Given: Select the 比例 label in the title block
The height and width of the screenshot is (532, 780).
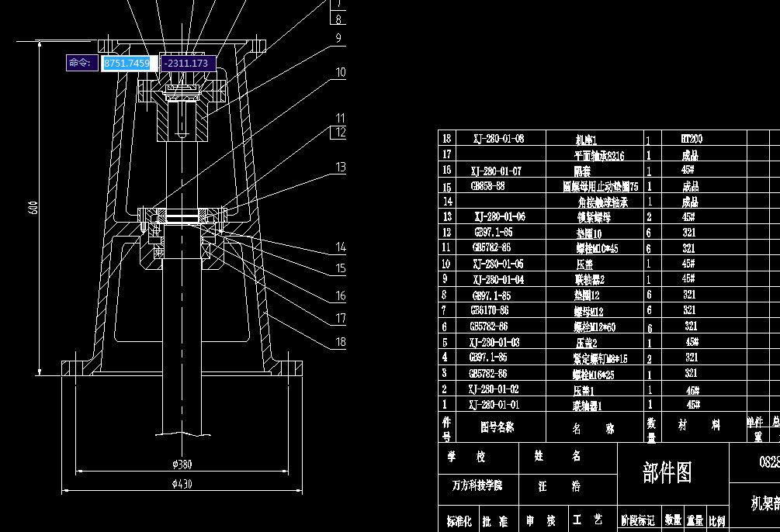Looking at the screenshot, I should tap(717, 521).
